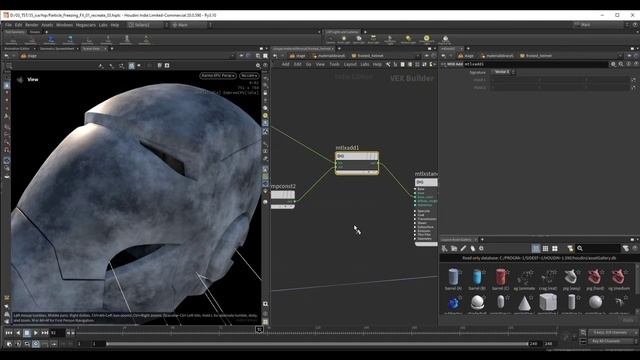The image size is (640, 360).
Task: Open the Help menu in main menu bar
Action: click(115, 25)
